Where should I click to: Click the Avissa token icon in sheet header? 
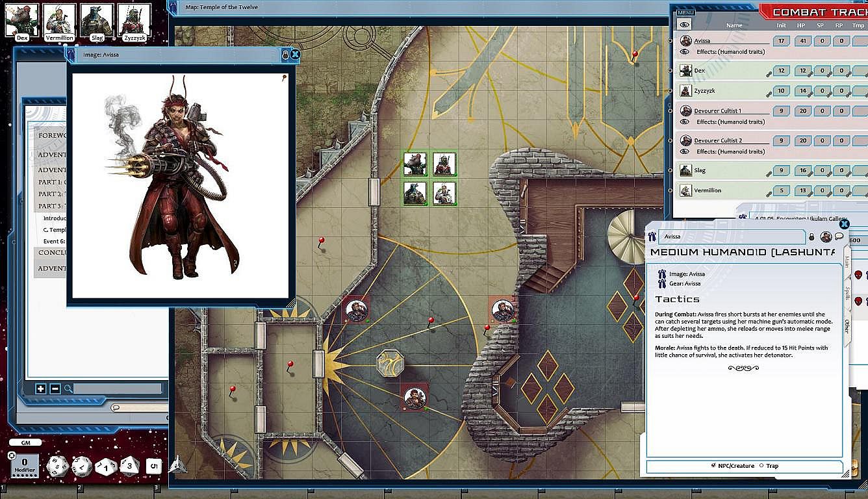(826, 237)
